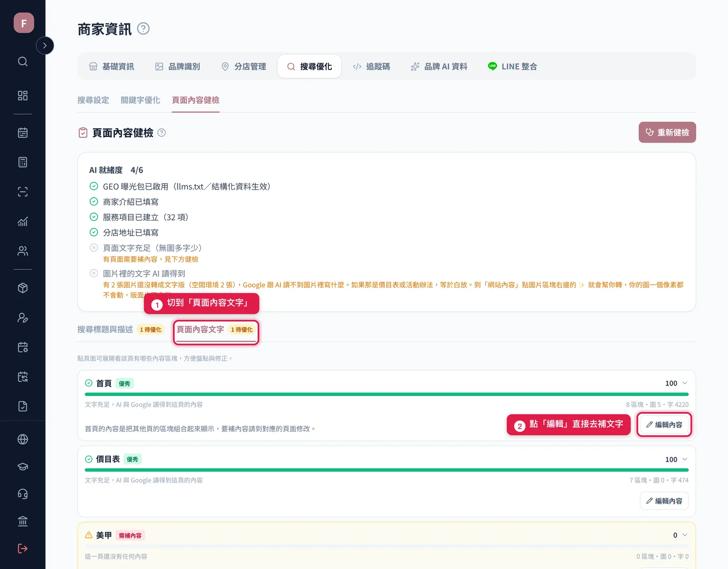This screenshot has height=569, width=728.
Task: Switch to the 品牌識別 tab
Action: click(x=177, y=66)
